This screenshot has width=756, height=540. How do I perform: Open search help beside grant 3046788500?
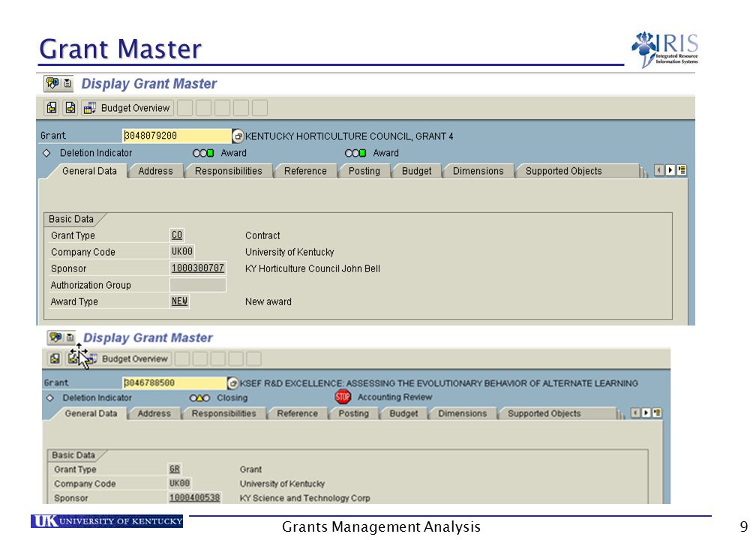tap(232, 383)
